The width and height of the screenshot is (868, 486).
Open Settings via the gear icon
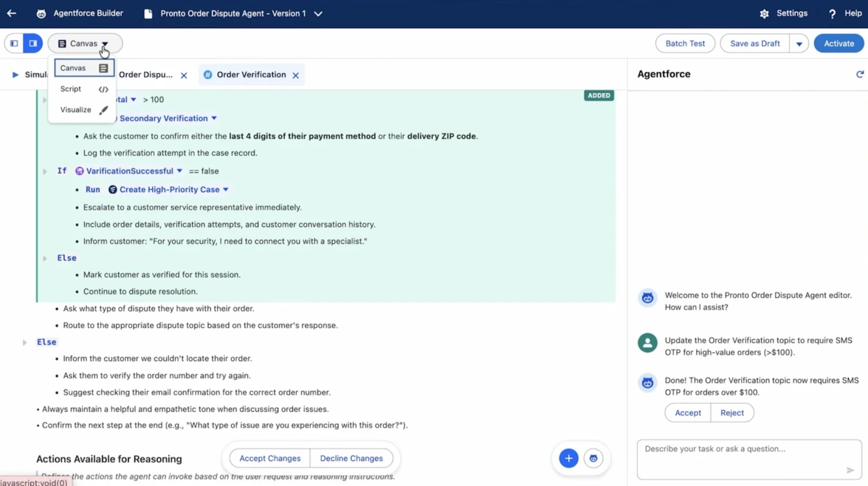(x=764, y=14)
